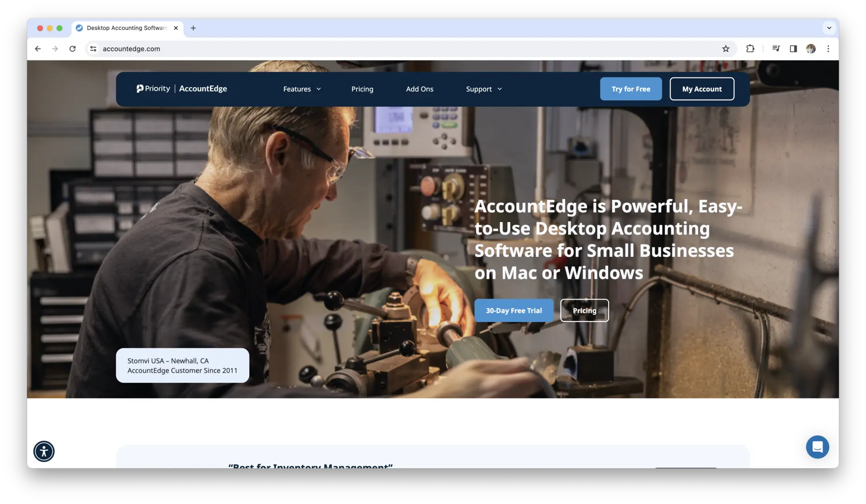866x504 pixels.
Task: Start the 30-Day Free Trial
Action: [514, 310]
